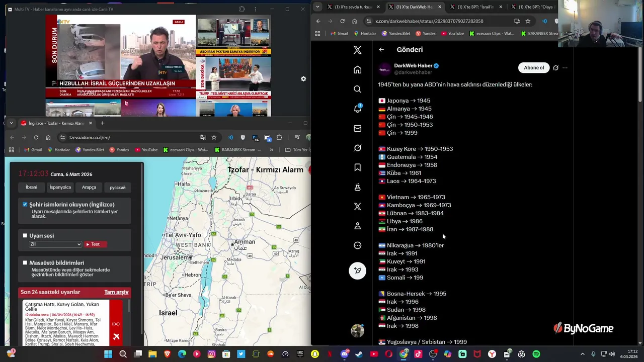Open the 'Çatışma Hattı, Kuzey Golan' alert entry
Screen dimensions: 644x362
[65, 323]
